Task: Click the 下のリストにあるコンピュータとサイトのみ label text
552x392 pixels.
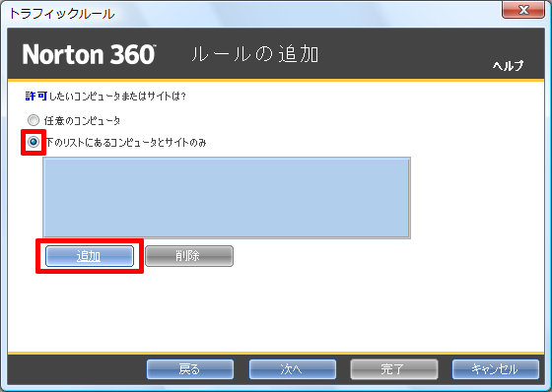Action: click(126, 142)
